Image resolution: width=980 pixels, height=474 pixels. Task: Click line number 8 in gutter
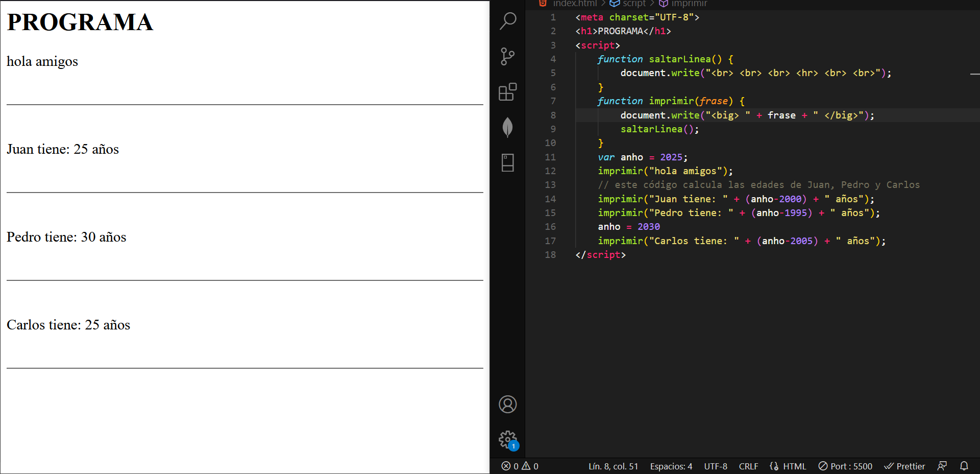pyautogui.click(x=553, y=115)
